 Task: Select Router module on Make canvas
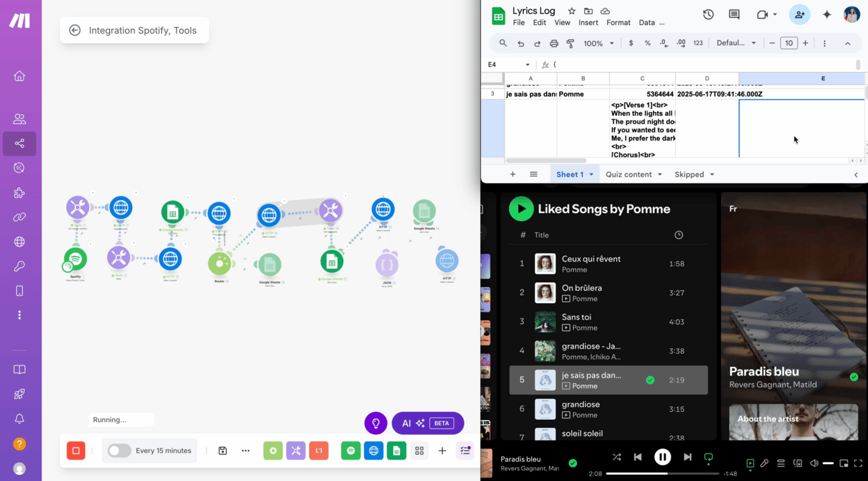click(220, 263)
